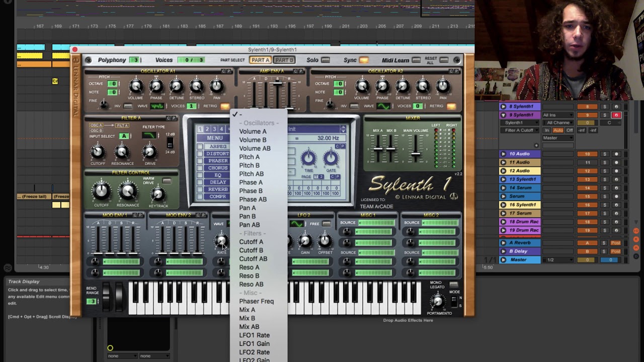Click Oscillator A1 Volume knob
Image resolution: width=644 pixels, height=362 pixels.
point(136,86)
